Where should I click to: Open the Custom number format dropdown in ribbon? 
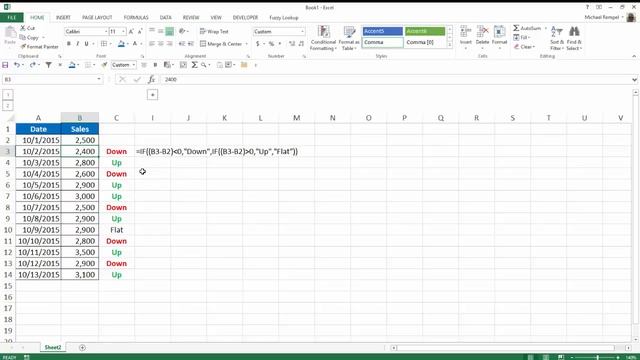[x=302, y=31]
